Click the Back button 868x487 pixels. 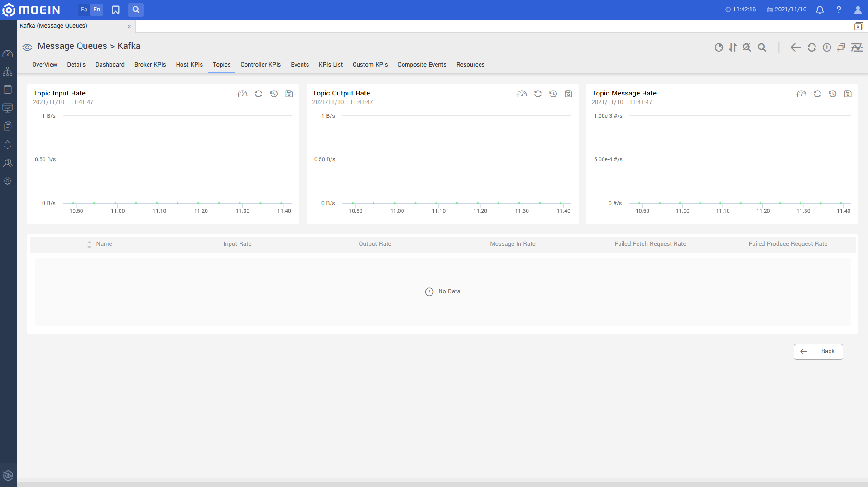pos(818,352)
